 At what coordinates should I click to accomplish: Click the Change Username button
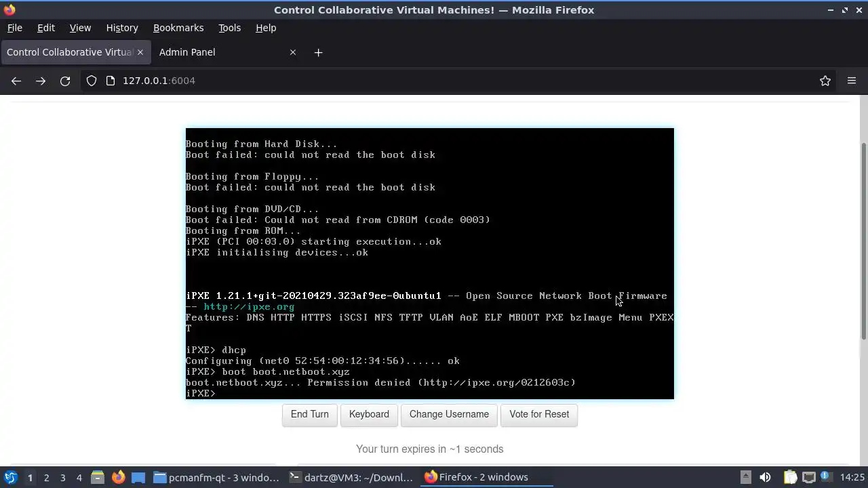(x=449, y=414)
